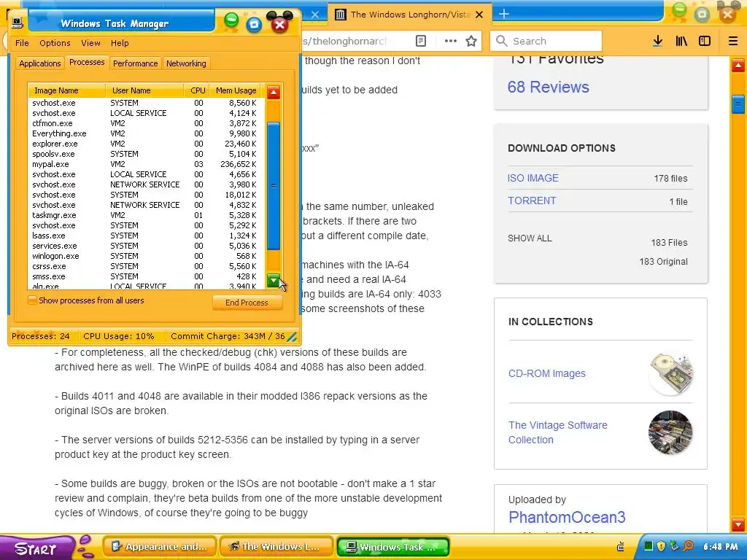Switch to The Windows L... taskbar button

pyautogui.click(x=276, y=547)
